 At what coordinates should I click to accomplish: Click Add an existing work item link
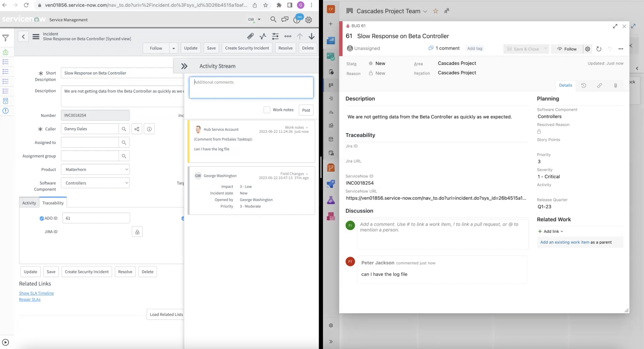(565, 242)
